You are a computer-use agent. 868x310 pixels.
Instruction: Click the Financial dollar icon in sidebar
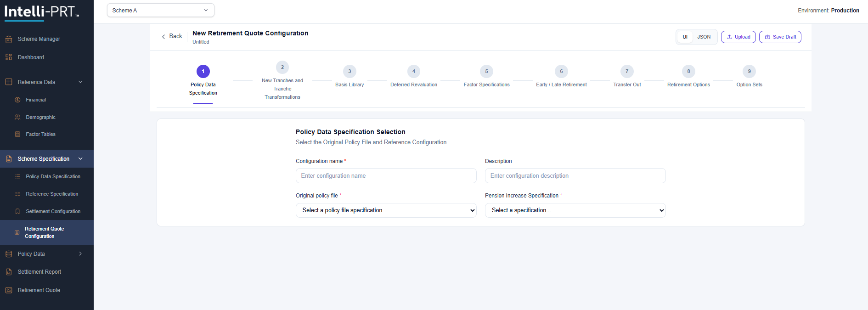(x=17, y=100)
